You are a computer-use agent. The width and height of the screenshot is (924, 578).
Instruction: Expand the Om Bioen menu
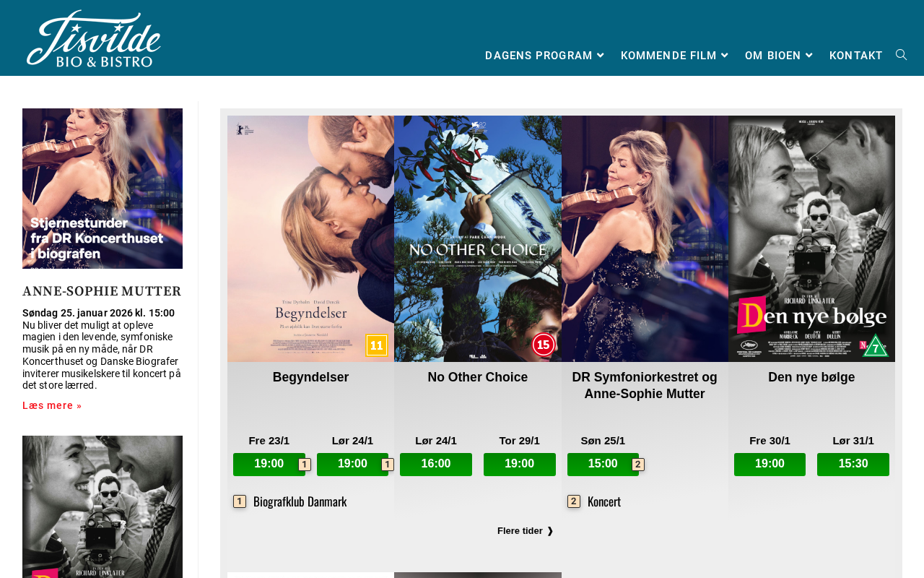click(779, 56)
